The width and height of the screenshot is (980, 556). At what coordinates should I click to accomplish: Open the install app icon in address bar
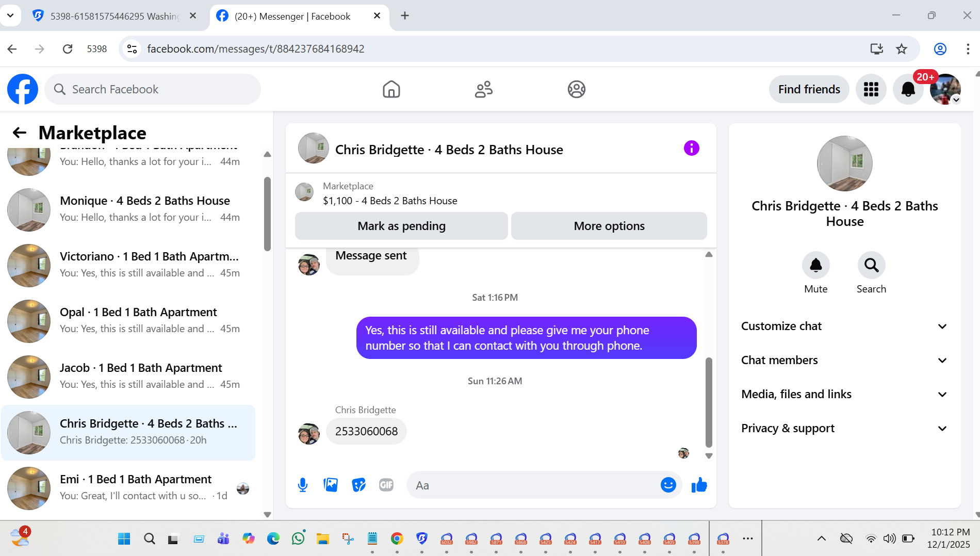click(877, 49)
